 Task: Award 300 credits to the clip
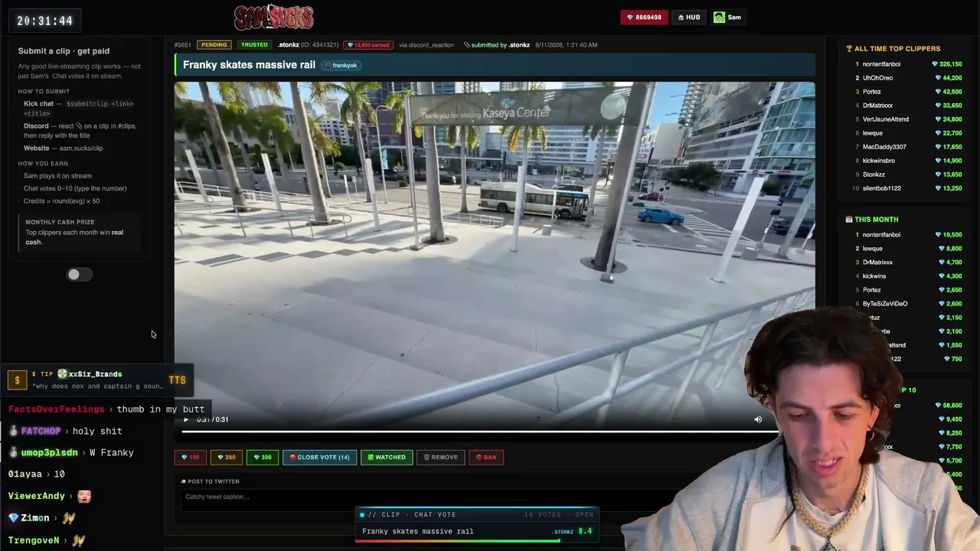pos(262,458)
